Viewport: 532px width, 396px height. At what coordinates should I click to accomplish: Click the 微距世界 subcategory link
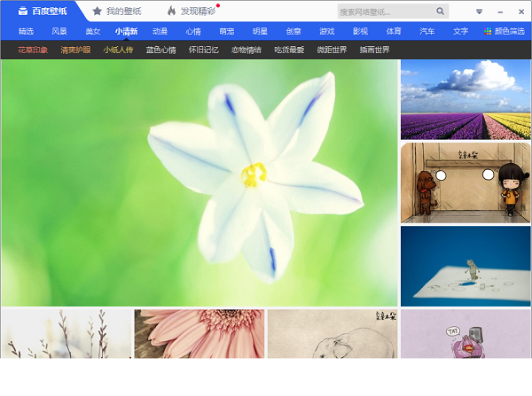click(332, 50)
